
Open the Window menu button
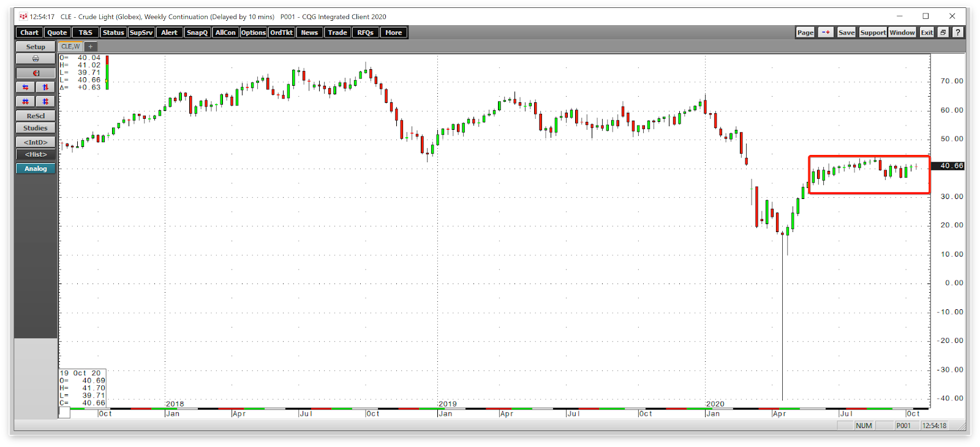tap(902, 32)
